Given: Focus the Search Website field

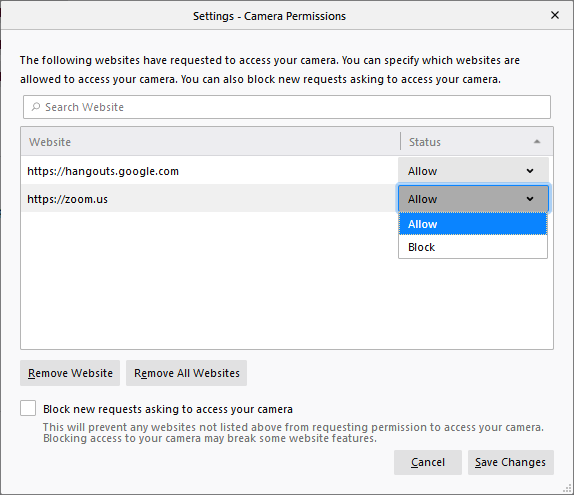Looking at the screenshot, I should point(287,107).
